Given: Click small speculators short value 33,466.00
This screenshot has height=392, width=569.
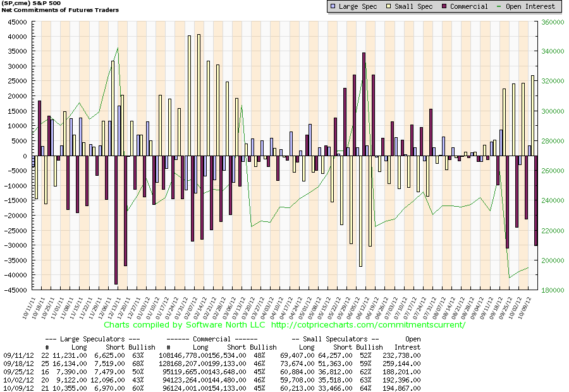Looking at the screenshot, I should (335, 388).
